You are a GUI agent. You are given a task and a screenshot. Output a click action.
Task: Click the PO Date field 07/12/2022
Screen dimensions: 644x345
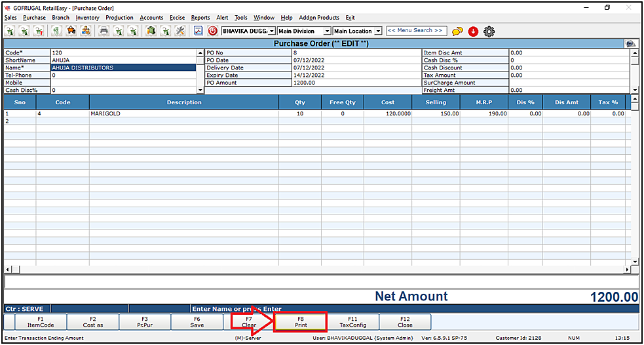click(356, 60)
